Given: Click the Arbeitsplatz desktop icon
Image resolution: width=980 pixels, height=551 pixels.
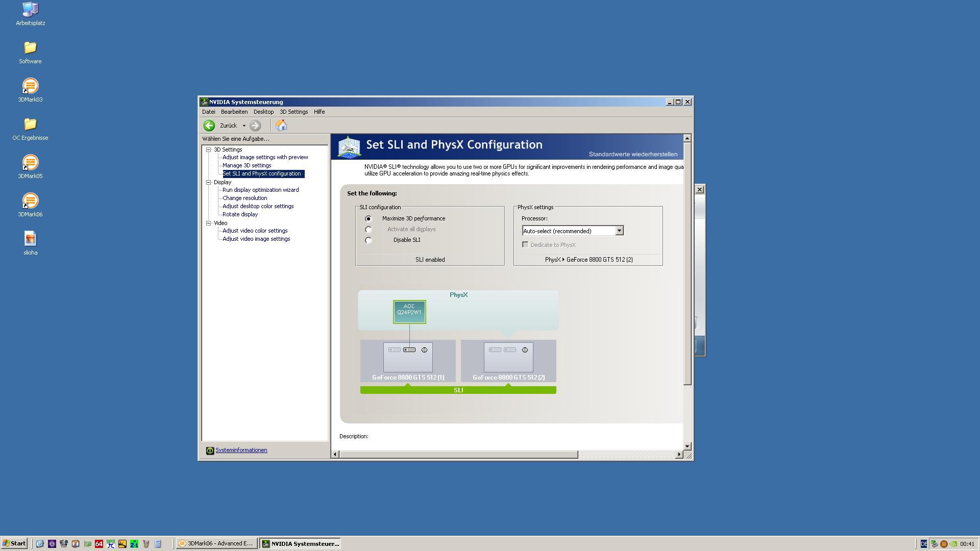Looking at the screenshot, I should pyautogui.click(x=30, y=10).
